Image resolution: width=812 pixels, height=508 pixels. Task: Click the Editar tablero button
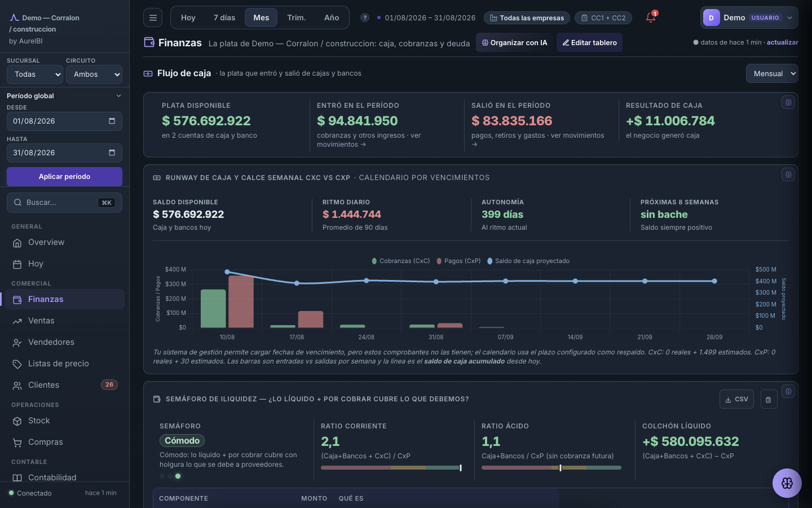tap(589, 42)
